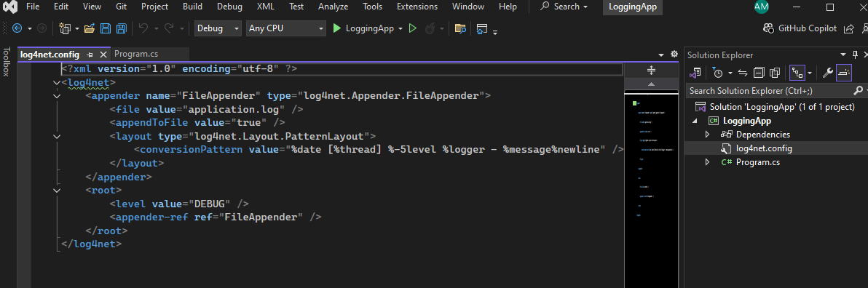Open the Build menu
This screenshot has width=868, height=288.
pyautogui.click(x=192, y=7)
